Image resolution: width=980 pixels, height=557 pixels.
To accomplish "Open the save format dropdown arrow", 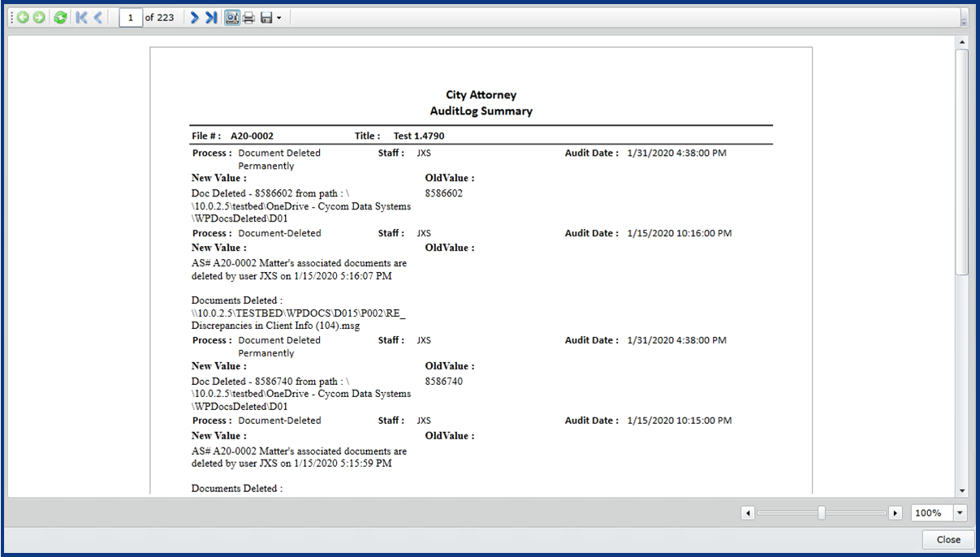I will point(278,17).
